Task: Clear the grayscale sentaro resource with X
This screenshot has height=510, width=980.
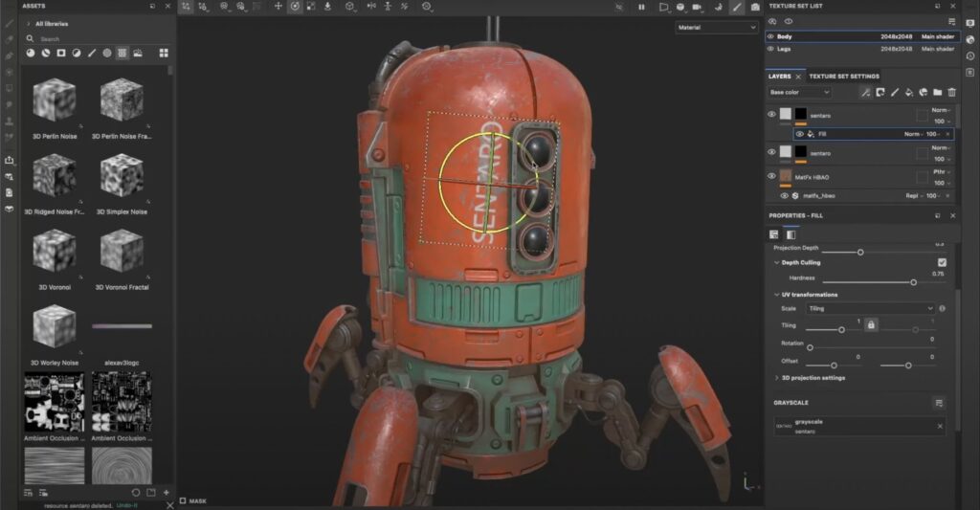Action: click(x=940, y=426)
